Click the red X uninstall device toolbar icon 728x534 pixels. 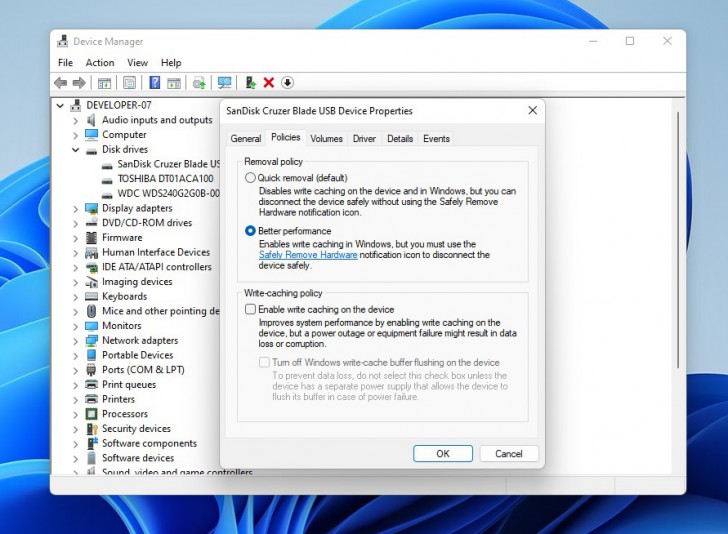[268, 83]
